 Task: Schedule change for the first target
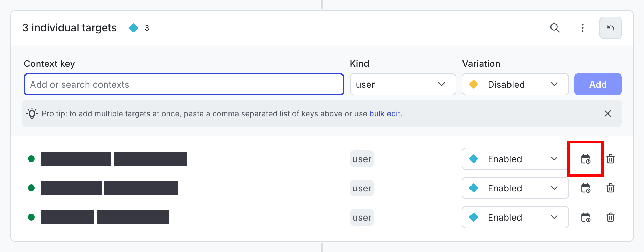[586, 159]
